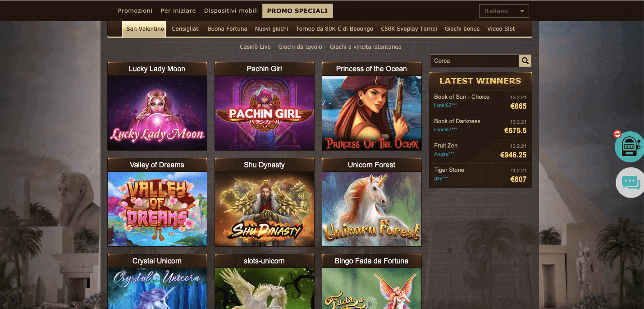Click winner lionel62*** under Book of Darkness
This screenshot has height=309, width=644.
(445, 129)
